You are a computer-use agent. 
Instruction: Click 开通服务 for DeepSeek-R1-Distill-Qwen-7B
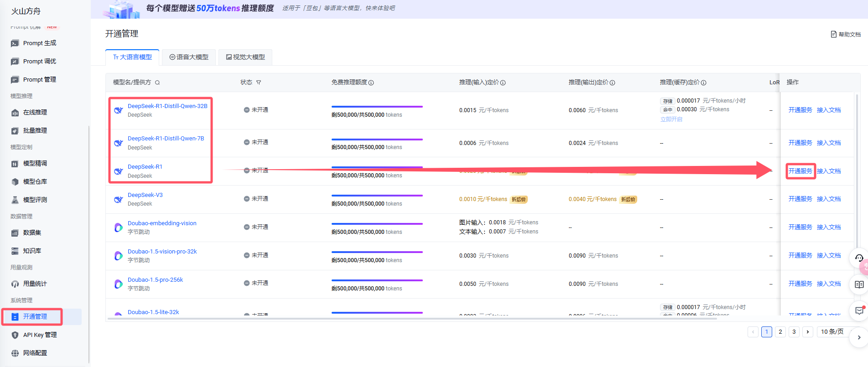point(800,143)
